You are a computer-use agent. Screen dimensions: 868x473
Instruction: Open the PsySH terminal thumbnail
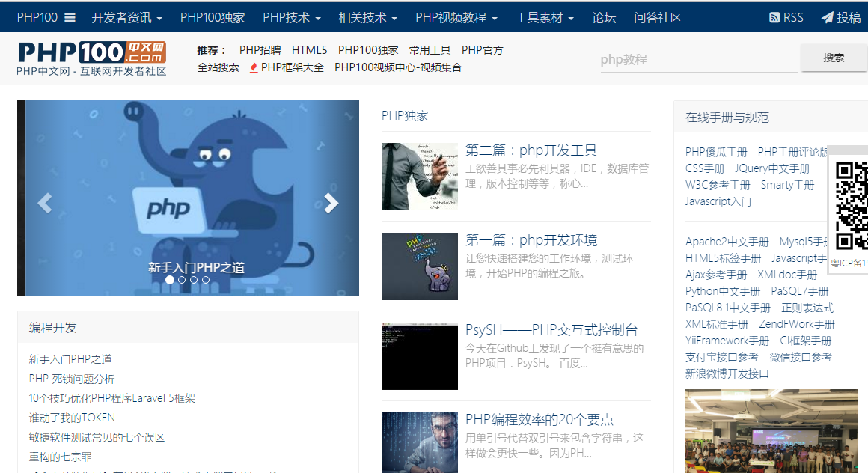[420, 356]
